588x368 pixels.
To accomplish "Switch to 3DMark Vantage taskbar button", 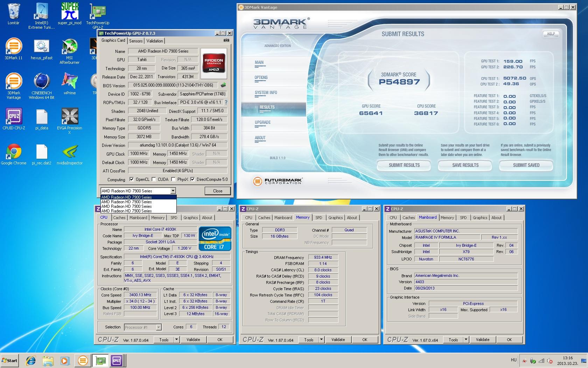I will (83, 360).
